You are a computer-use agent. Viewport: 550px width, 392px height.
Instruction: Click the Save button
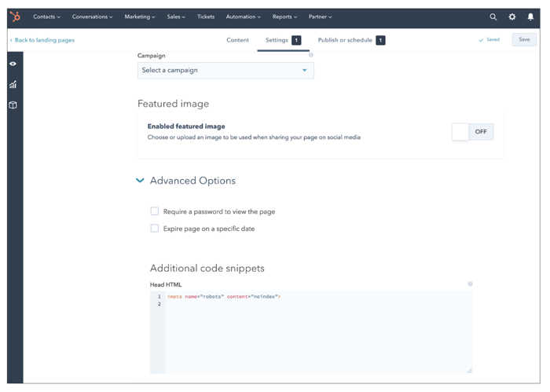[524, 39]
